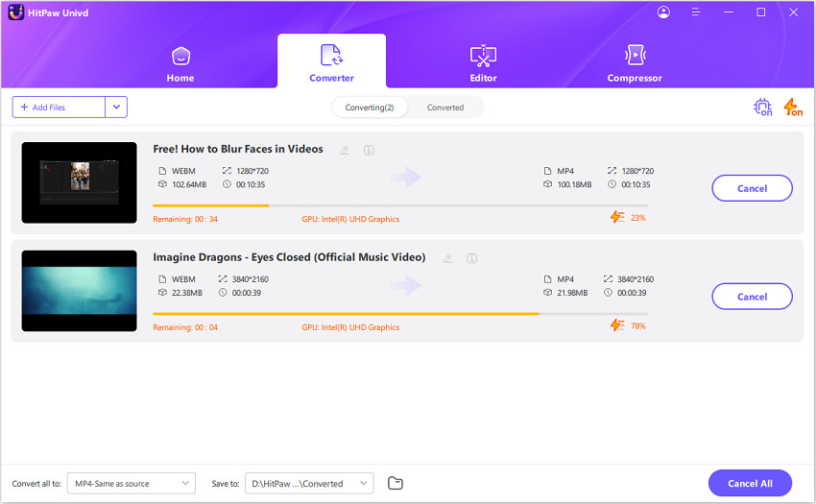Open the output folder icon

pyautogui.click(x=396, y=483)
